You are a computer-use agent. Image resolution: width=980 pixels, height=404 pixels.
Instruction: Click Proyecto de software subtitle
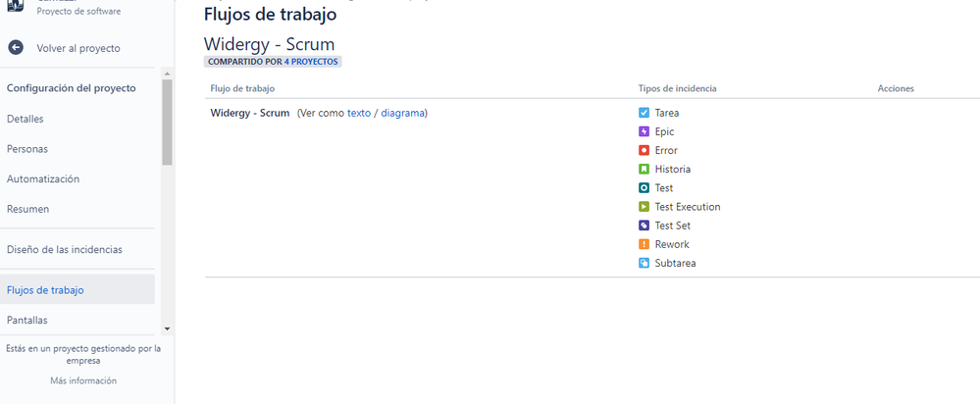78,11
